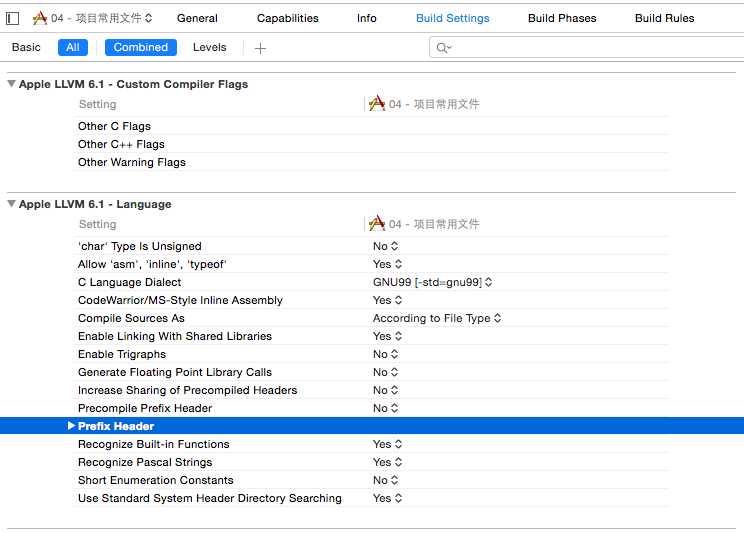Select the Compile Sources As label
This screenshot has height=533, width=744.
click(131, 318)
